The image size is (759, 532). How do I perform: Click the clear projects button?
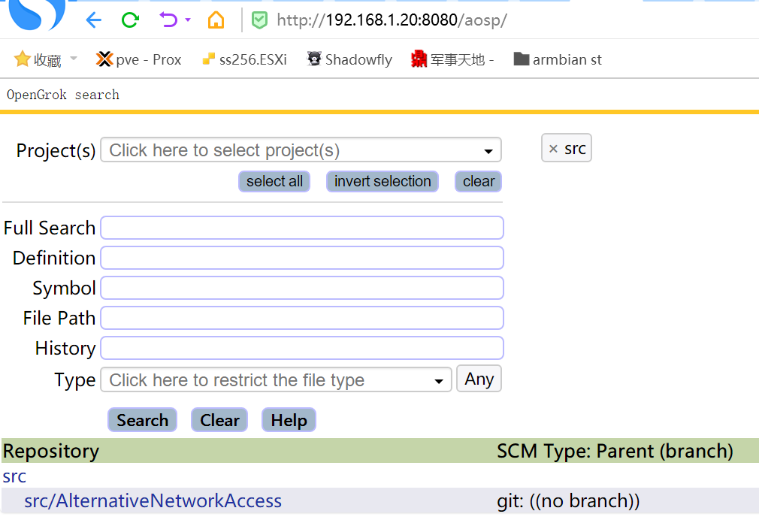[x=478, y=182]
